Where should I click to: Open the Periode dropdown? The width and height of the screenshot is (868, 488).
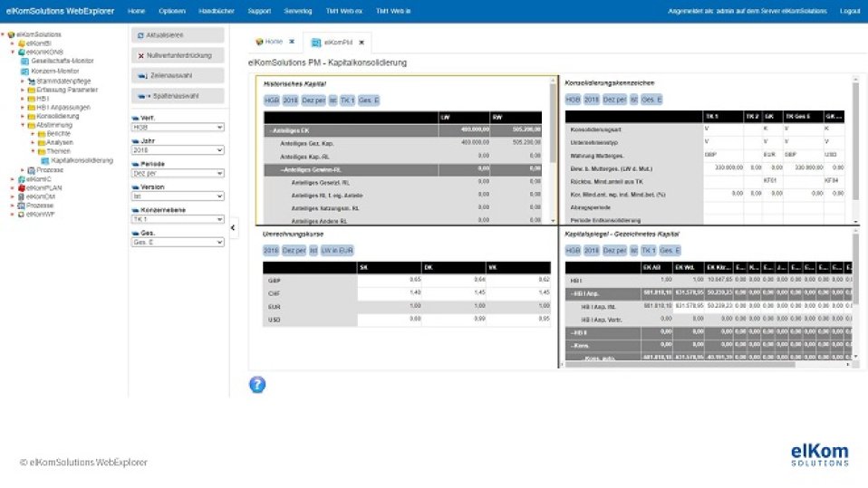(x=178, y=173)
